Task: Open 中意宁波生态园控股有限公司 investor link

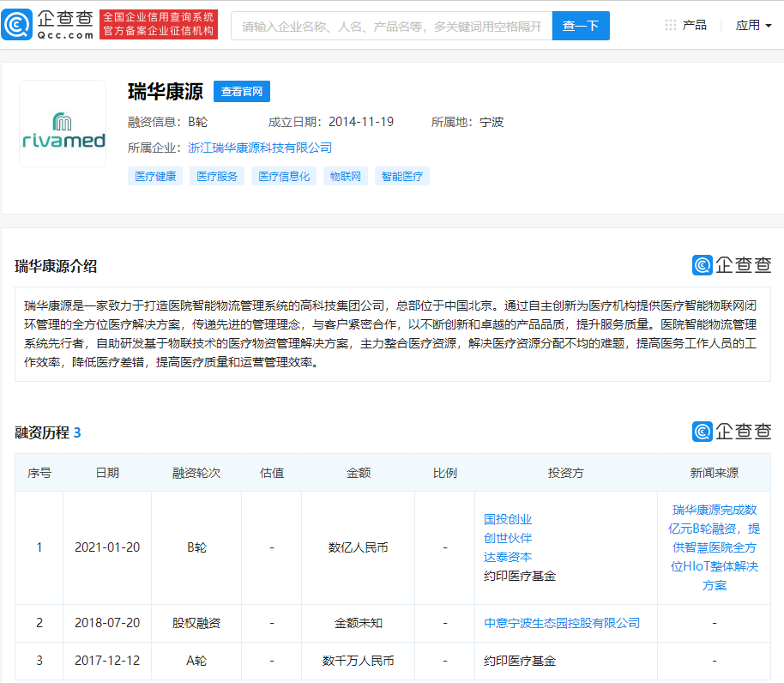Action: click(562, 624)
